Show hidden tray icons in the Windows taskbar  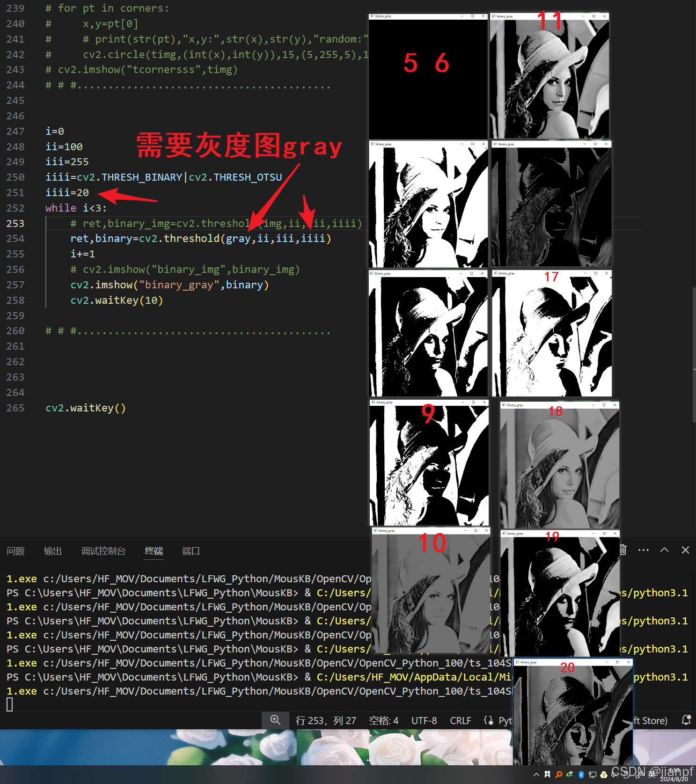[536, 775]
